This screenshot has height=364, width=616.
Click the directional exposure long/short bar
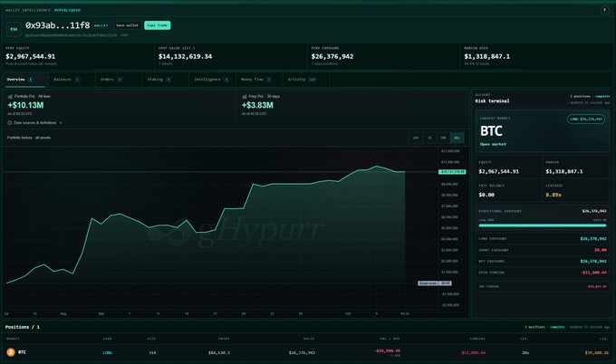[x=542, y=225]
